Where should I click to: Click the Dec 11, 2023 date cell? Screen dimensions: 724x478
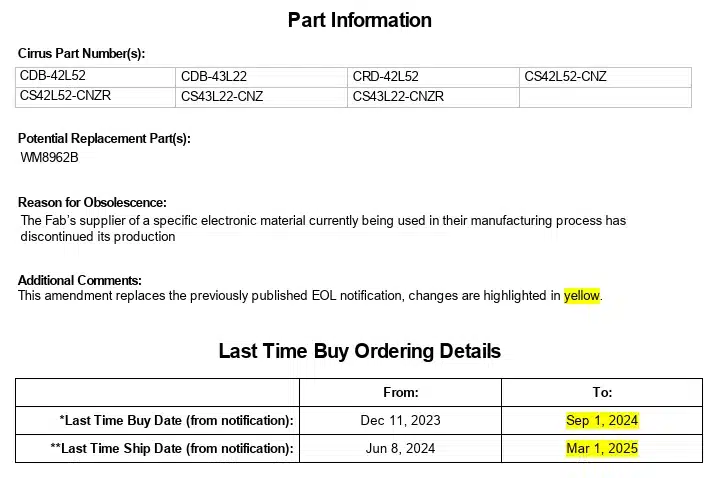[x=400, y=420]
